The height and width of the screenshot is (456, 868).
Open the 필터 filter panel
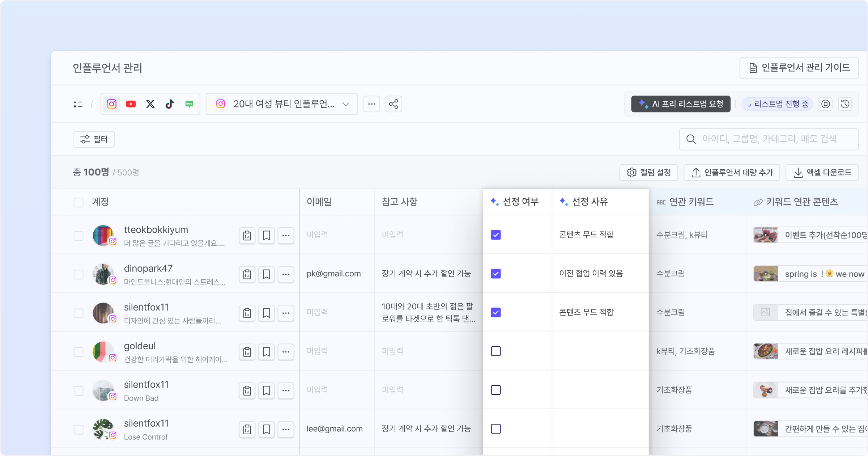pos(94,139)
